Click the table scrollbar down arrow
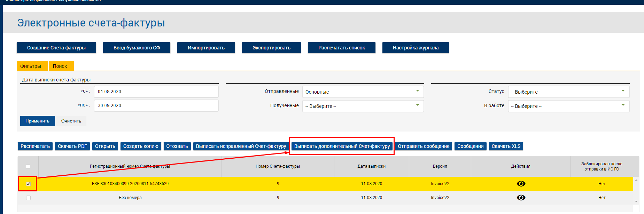This screenshot has height=214, width=644. (636, 201)
